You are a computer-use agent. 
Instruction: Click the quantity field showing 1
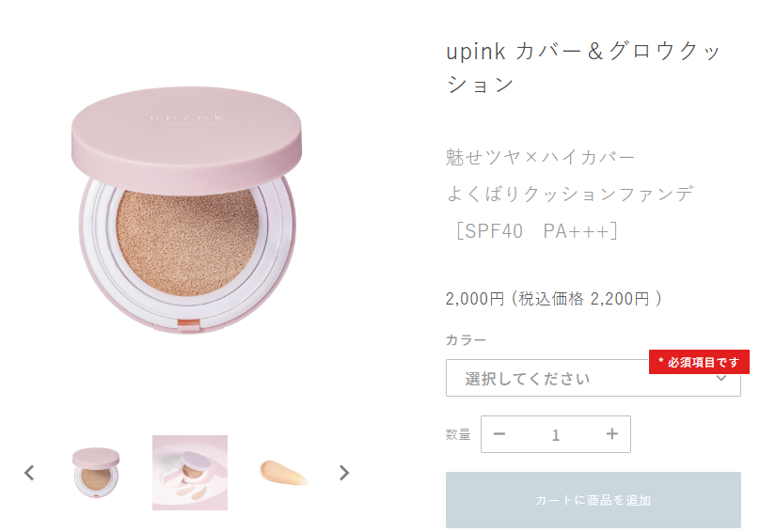point(556,434)
